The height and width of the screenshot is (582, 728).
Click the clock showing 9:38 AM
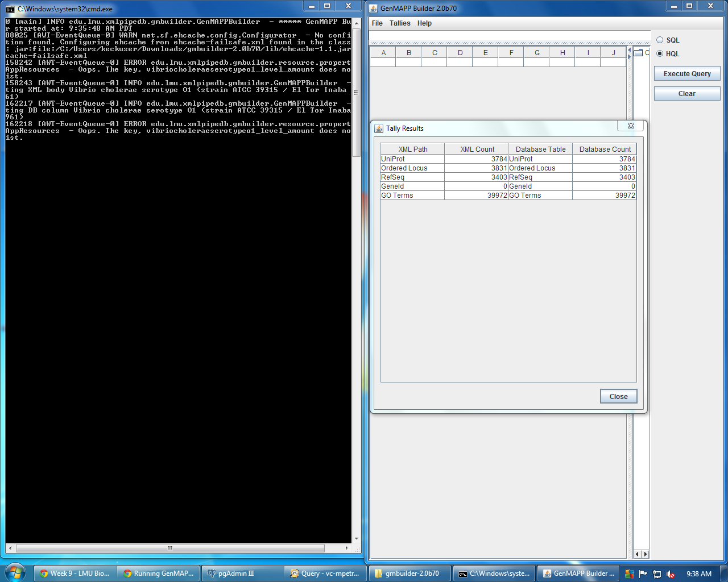coord(699,574)
